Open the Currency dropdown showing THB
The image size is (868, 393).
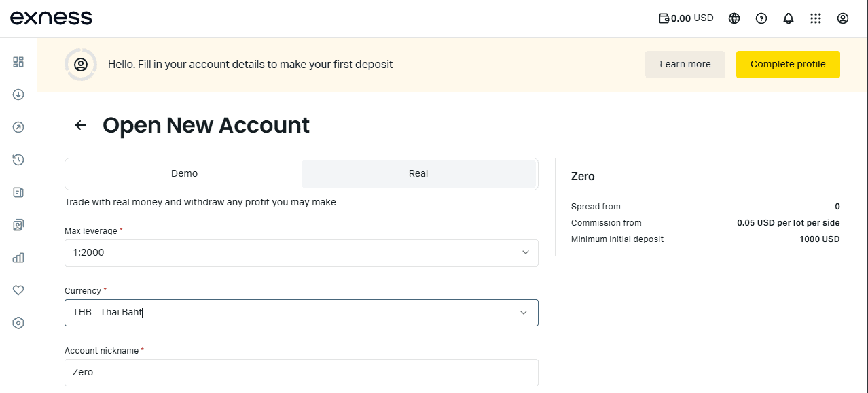(x=301, y=313)
